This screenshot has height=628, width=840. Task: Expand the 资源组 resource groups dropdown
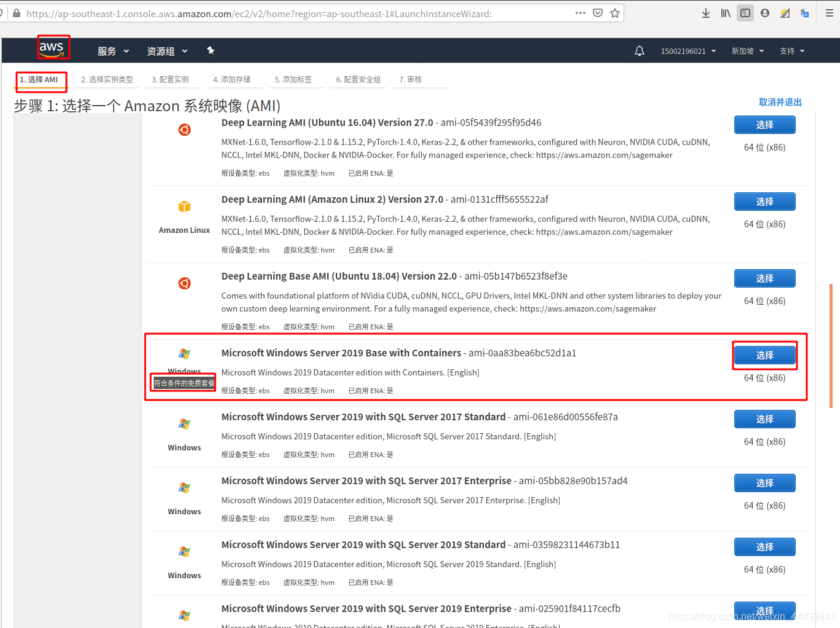click(167, 51)
